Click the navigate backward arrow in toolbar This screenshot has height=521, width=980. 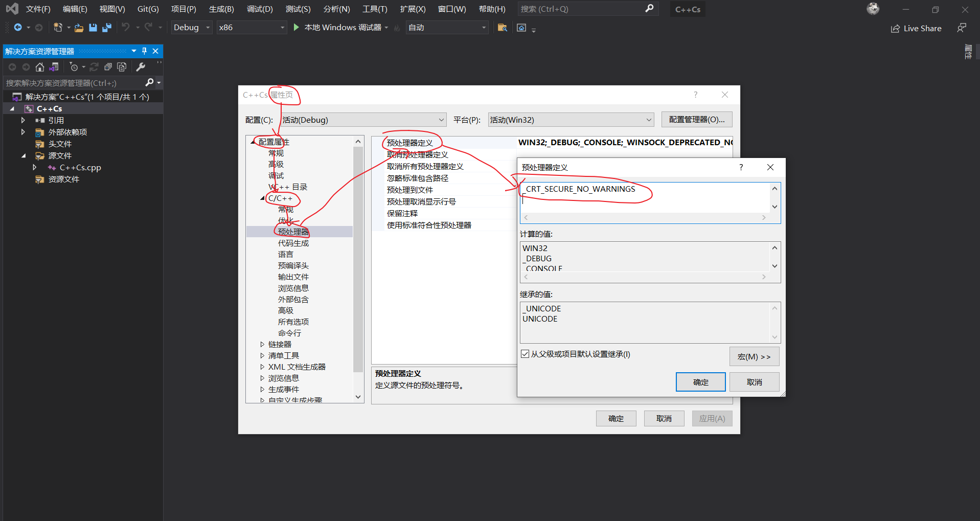tap(18, 28)
